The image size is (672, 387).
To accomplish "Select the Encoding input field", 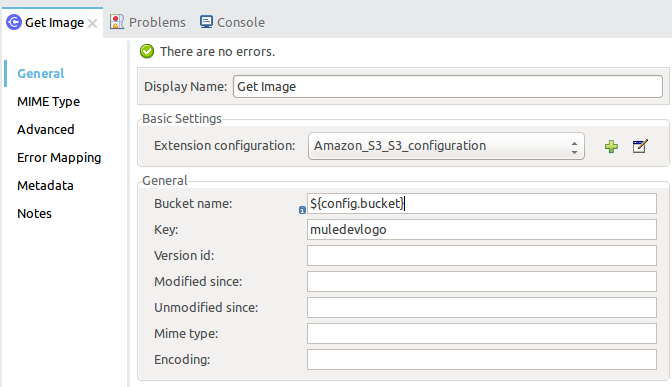I will (x=482, y=360).
